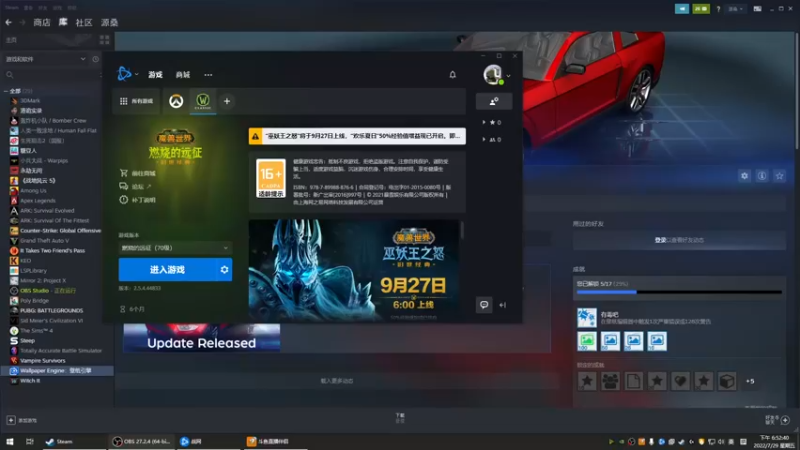Click the Battle.net logo icon

pyautogui.click(x=124, y=74)
